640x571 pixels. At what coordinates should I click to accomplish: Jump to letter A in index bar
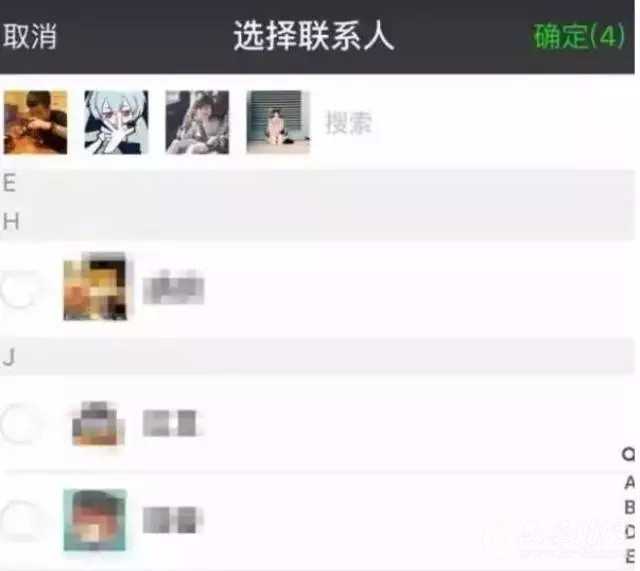click(x=629, y=482)
